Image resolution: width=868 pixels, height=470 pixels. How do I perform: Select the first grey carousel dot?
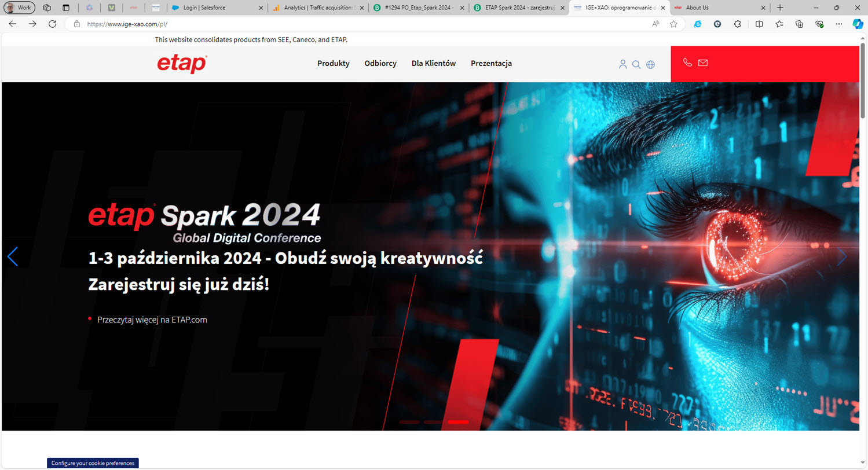point(410,423)
